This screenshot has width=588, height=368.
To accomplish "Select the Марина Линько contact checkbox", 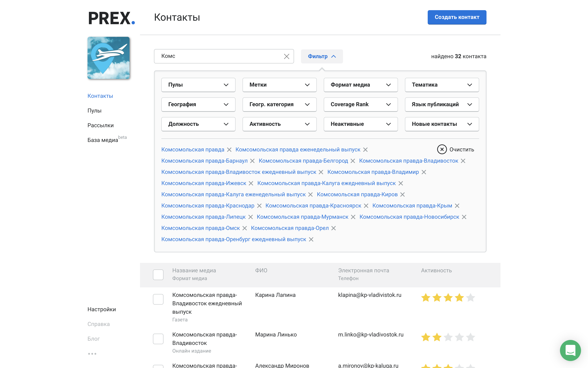I will 158,339.
